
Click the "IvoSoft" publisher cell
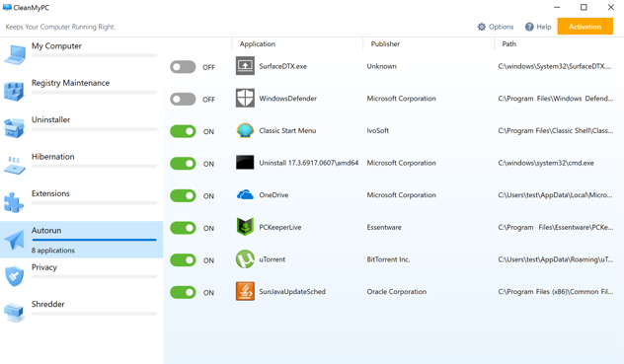pos(378,130)
